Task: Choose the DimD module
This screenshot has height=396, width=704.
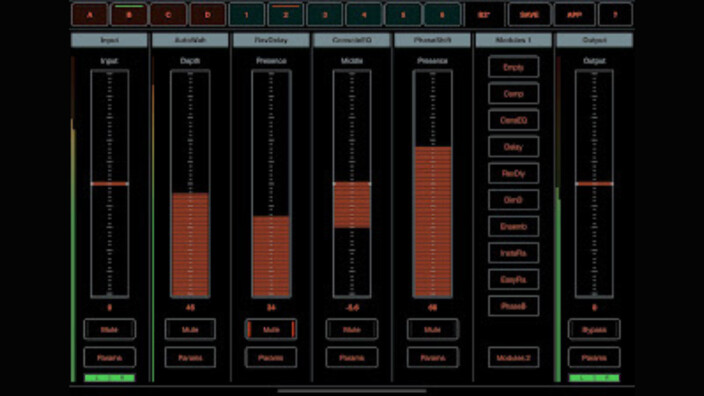Action: 513,200
